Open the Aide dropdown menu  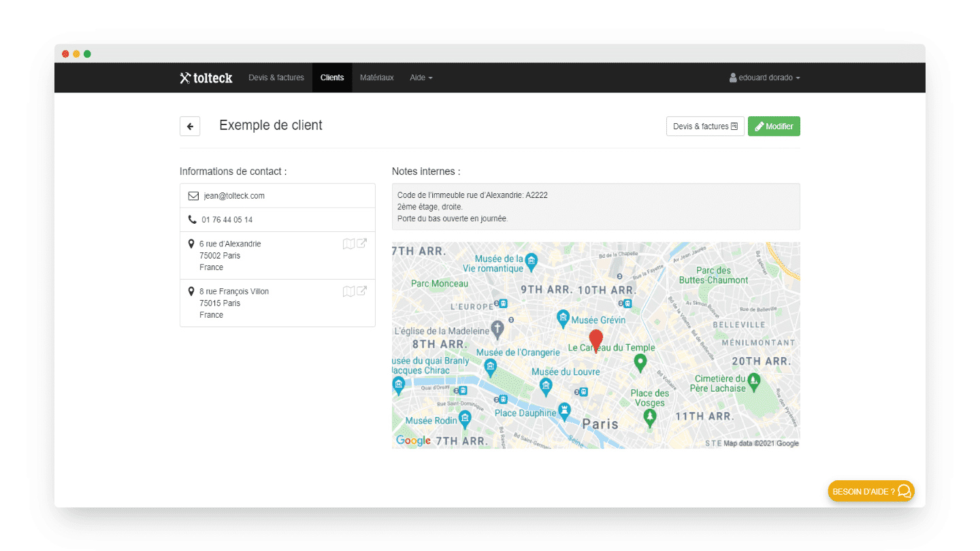point(421,78)
